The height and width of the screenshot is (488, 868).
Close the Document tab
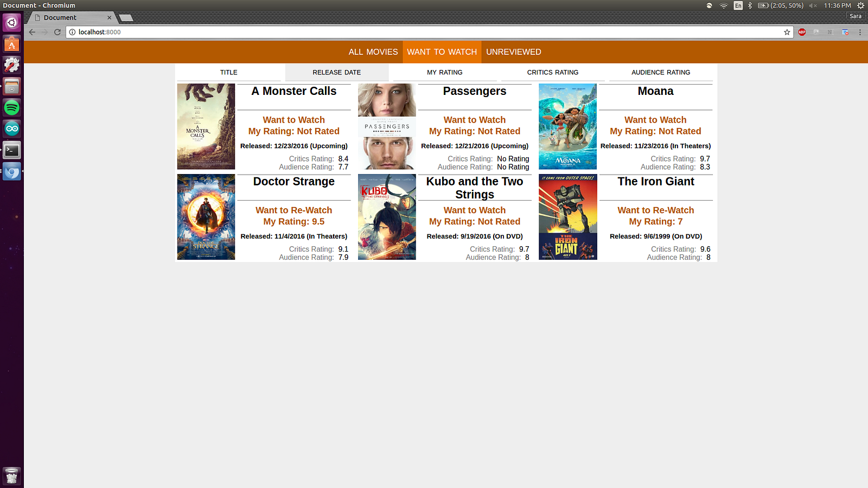click(109, 17)
